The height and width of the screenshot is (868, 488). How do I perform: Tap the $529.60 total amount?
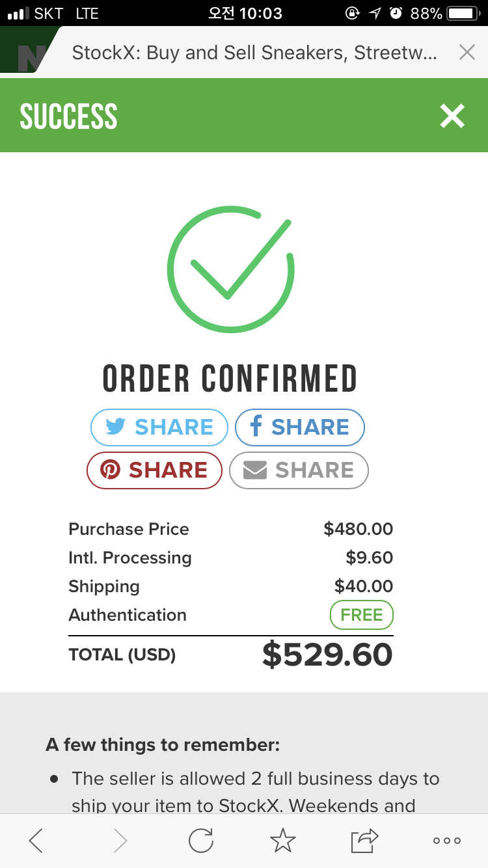pos(327,655)
